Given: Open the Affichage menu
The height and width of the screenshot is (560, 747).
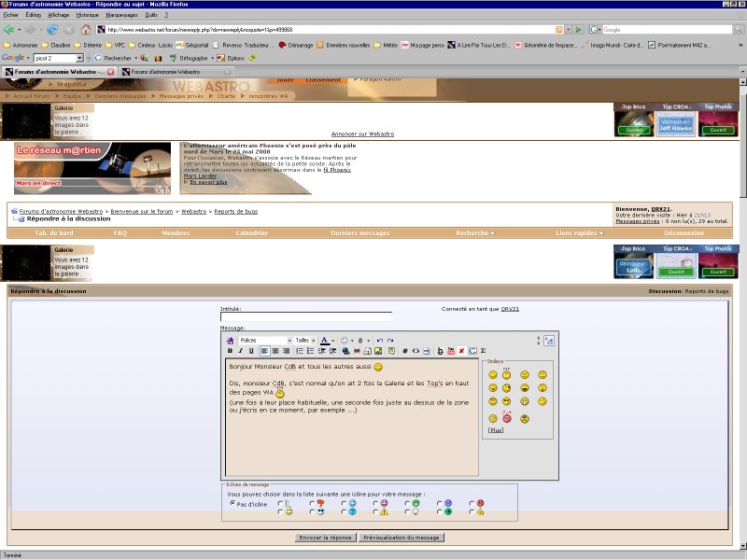Looking at the screenshot, I should [58, 15].
